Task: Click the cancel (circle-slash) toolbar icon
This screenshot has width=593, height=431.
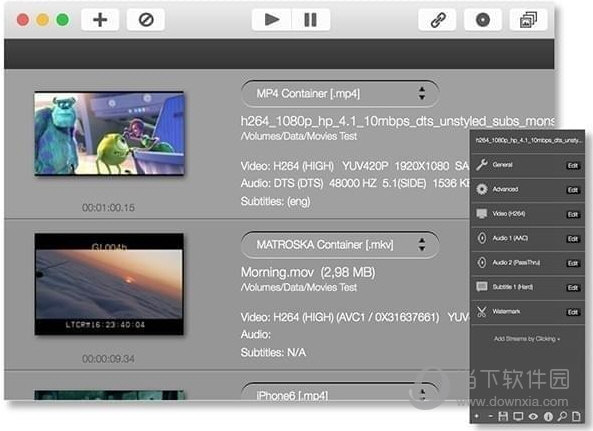Action: 146,20
